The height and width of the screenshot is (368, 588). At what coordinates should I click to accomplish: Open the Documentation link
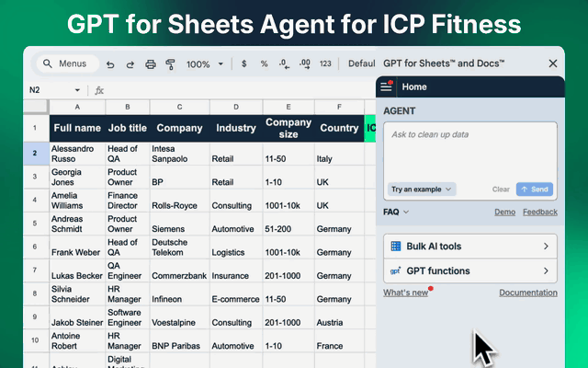click(528, 293)
